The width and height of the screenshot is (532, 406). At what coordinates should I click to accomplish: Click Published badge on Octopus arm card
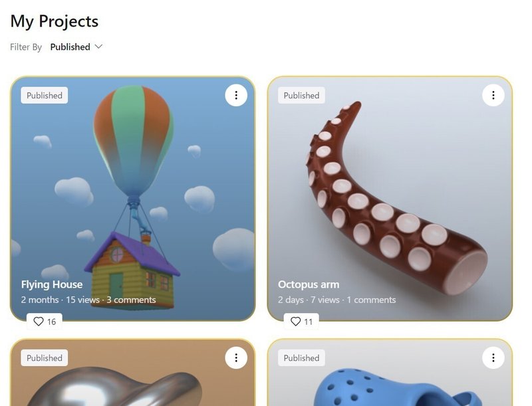point(301,95)
